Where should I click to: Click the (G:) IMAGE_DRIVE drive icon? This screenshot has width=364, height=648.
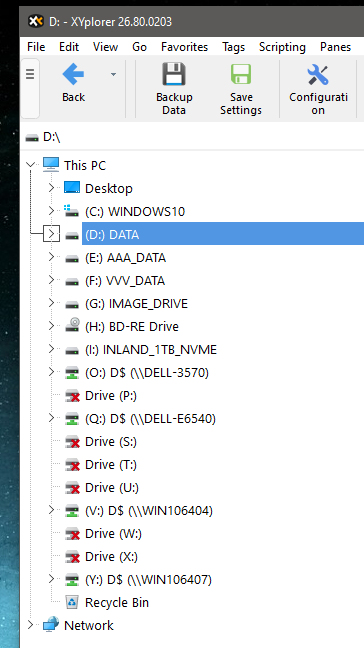[x=72, y=305]
